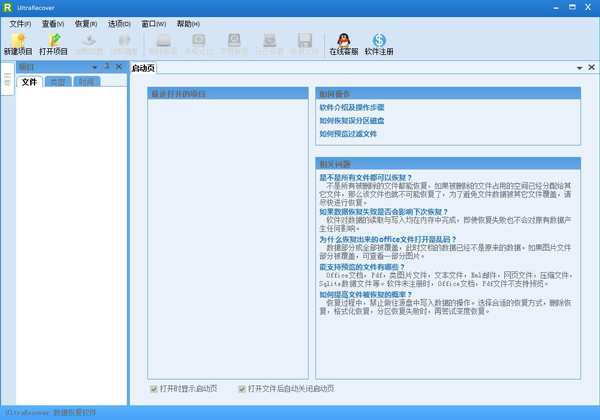This screenshot has width=600, height=420.
Task: Open the 恢复(R) menu
Action: [x=86, y=24]
